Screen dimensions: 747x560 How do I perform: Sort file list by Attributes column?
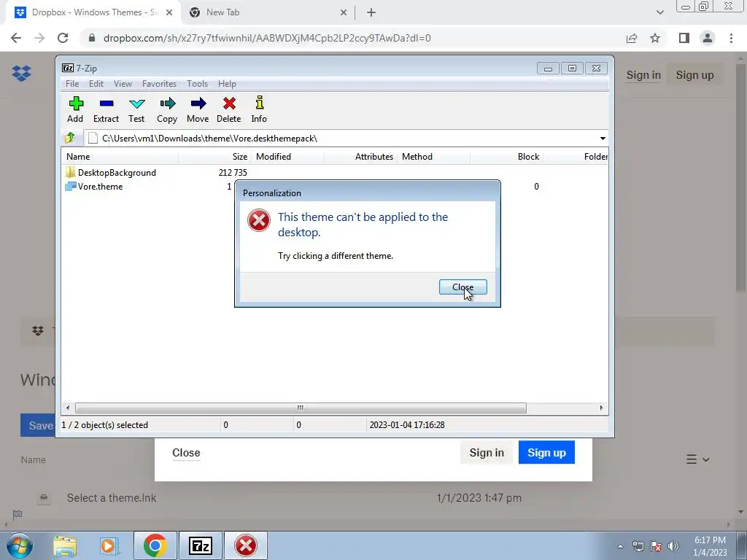click(x=360, y=156)
